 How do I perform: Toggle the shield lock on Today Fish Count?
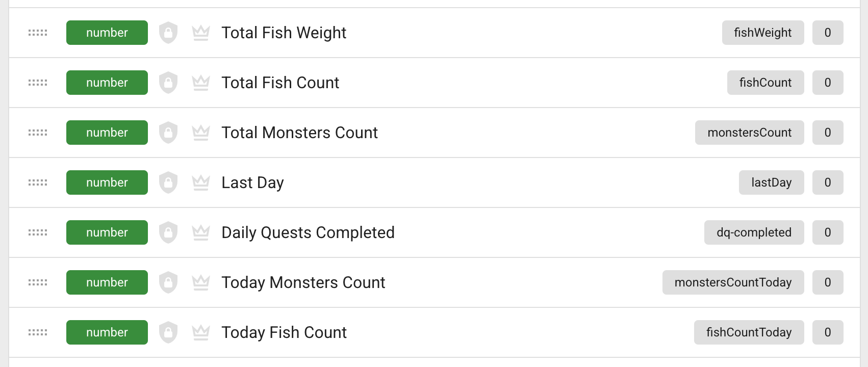tap(168, 332)
